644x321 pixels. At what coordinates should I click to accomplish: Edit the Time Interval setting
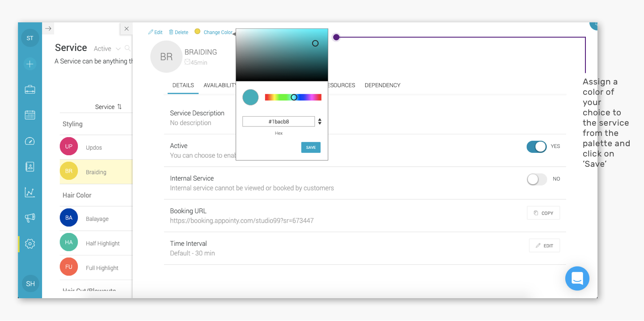(544, 245)
